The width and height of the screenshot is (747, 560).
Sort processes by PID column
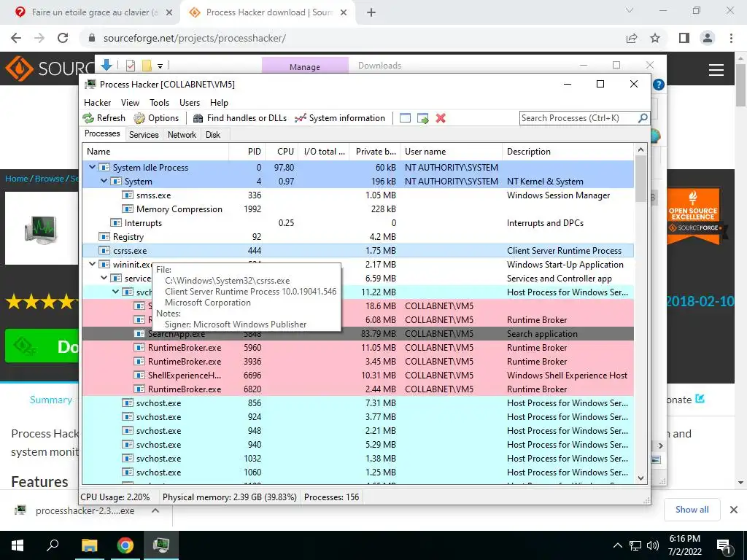247,152
